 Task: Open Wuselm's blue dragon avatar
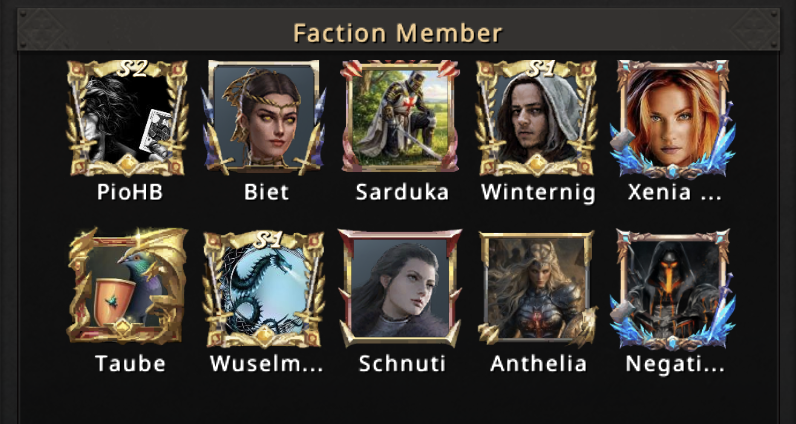[264, 288]
